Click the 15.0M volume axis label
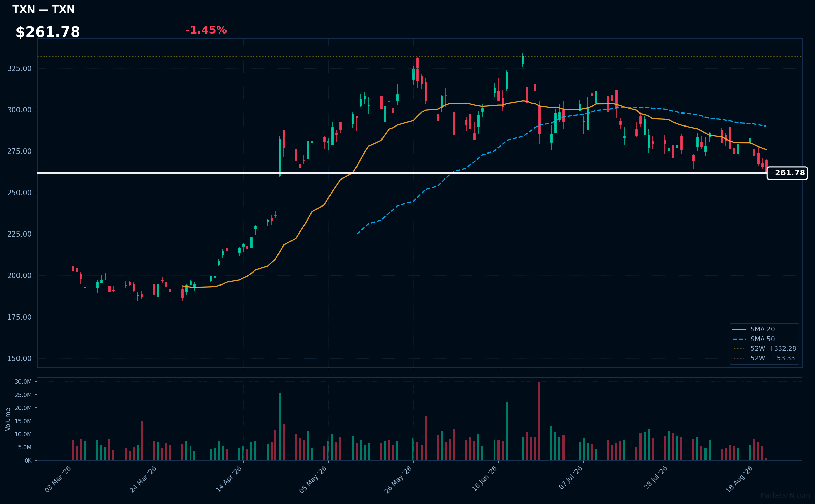 23,421
